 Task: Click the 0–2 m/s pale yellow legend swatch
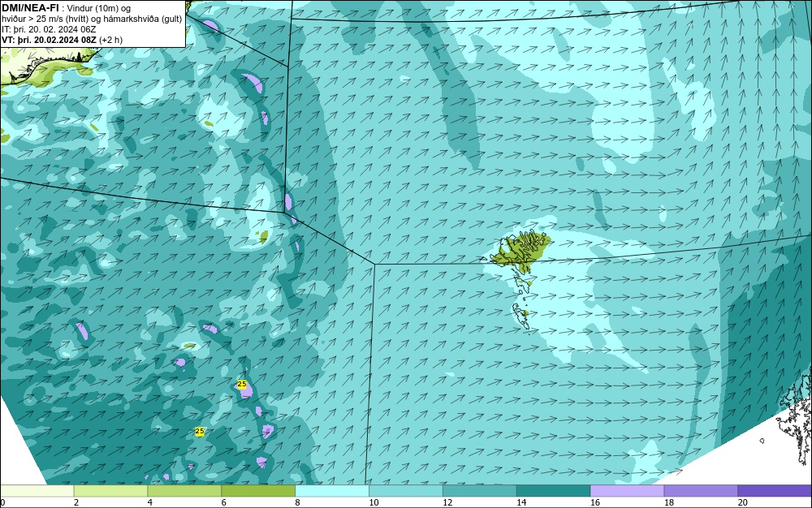click(37, 490)
